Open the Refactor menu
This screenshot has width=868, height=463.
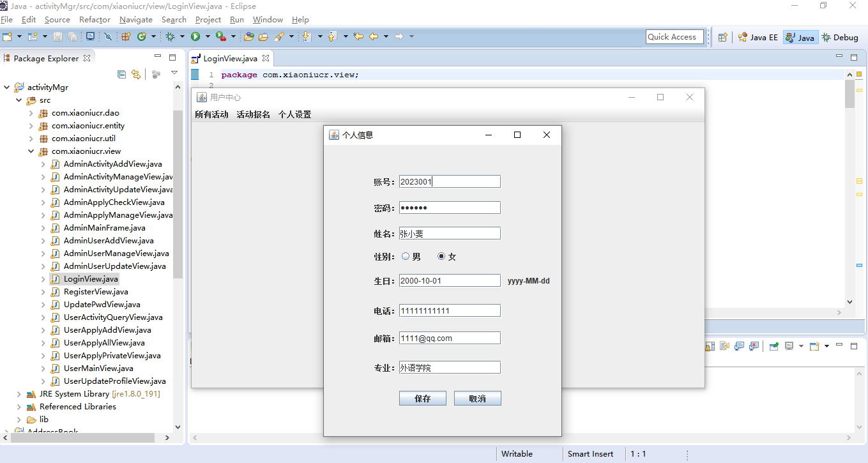click(95, 20)
